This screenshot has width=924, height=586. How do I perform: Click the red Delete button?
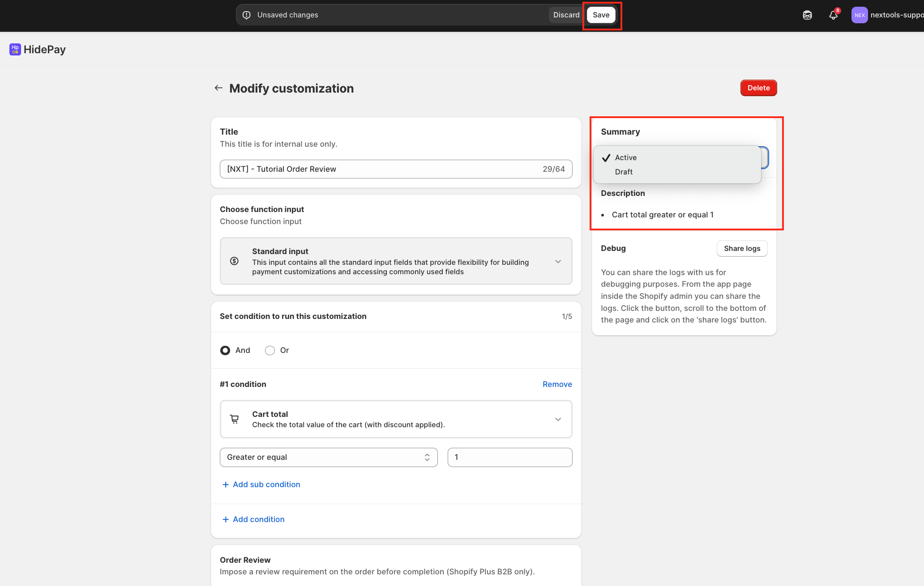click(758, 88)
